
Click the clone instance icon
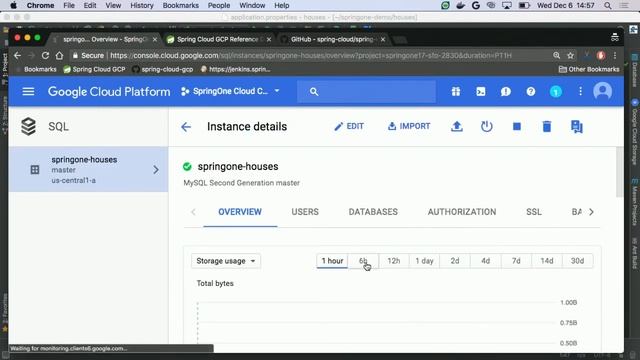[577, 127]
